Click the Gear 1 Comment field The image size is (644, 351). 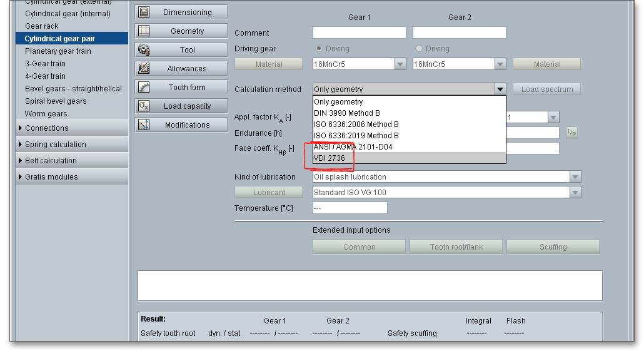click(x=359, y=33)
